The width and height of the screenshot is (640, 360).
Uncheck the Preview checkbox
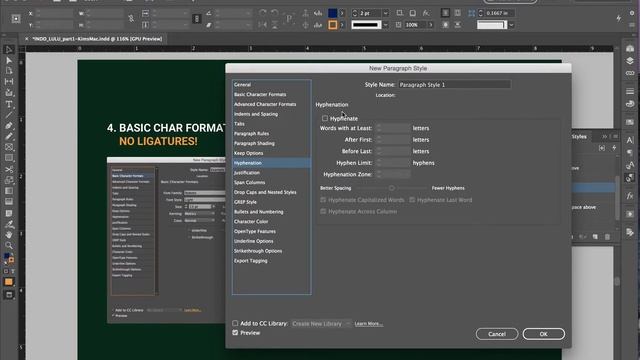click(235, 333)
